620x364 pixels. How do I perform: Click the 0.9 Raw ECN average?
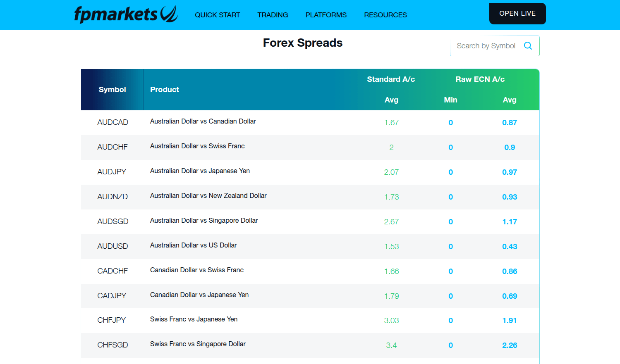510,148
